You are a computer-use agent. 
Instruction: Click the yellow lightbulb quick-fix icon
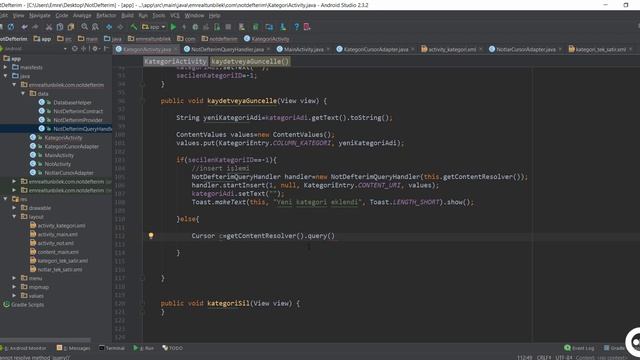[x=151, y=236]
